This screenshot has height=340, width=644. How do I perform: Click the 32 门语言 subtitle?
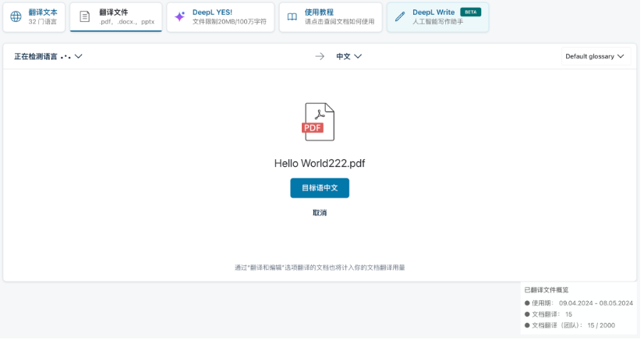(x=43, y=22)
